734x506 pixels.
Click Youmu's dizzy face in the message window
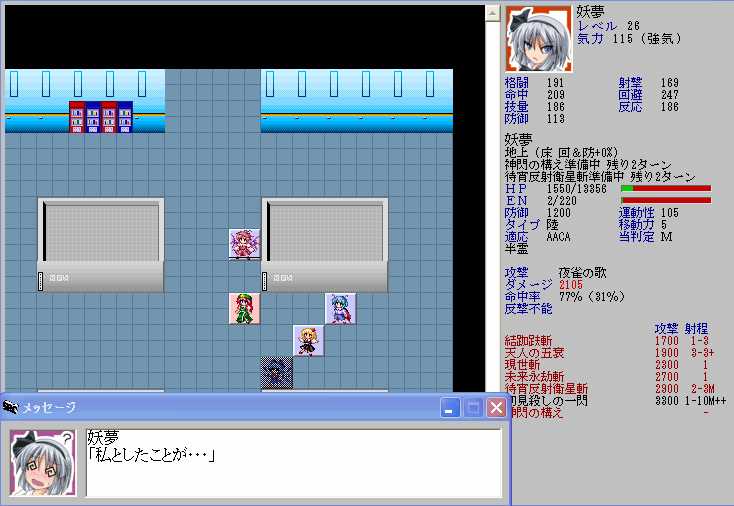(43, 463)
